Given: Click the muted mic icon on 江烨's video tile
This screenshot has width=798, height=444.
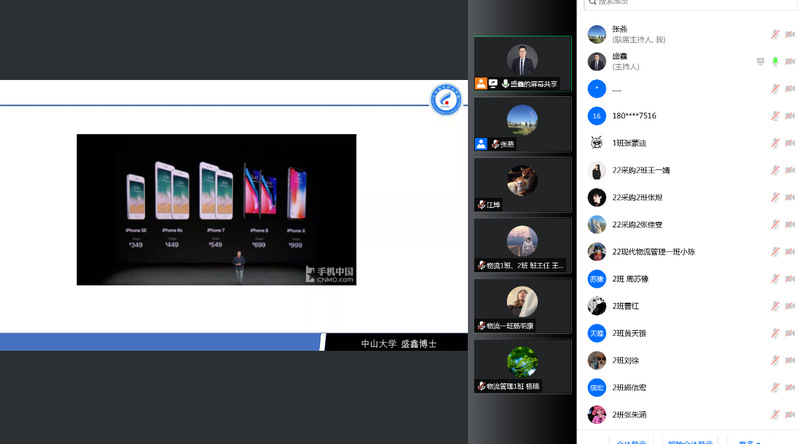Looking at the screenshot, I should 481,205.
